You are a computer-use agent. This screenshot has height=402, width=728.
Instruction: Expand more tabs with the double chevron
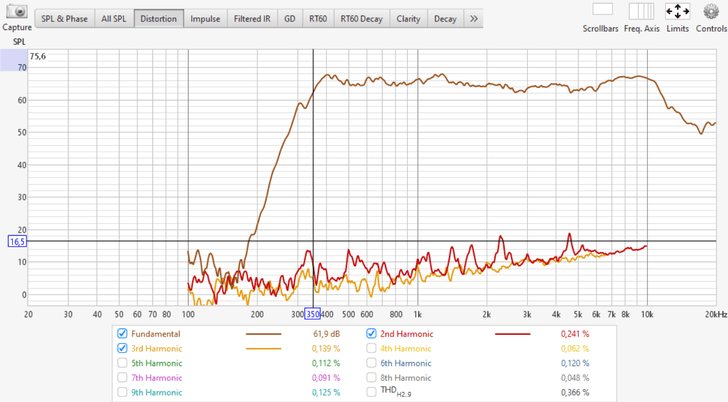click(x=473, y=19)
